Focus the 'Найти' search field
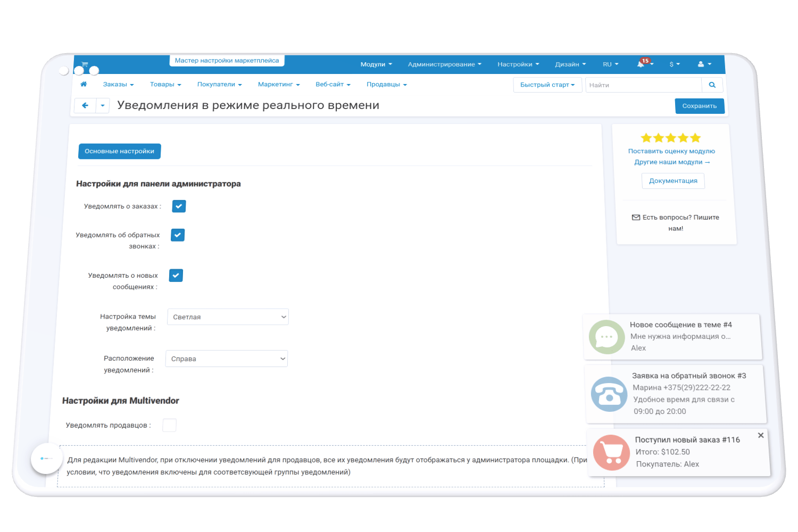The width and height of the screenshot is (798, 532). click(644, 85)
